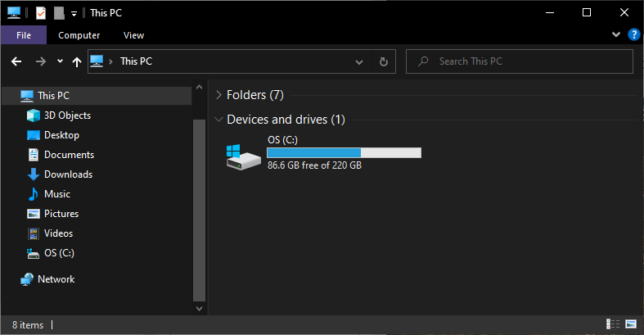Collapse Devices and drives group
644x335 pixels.
218,120
